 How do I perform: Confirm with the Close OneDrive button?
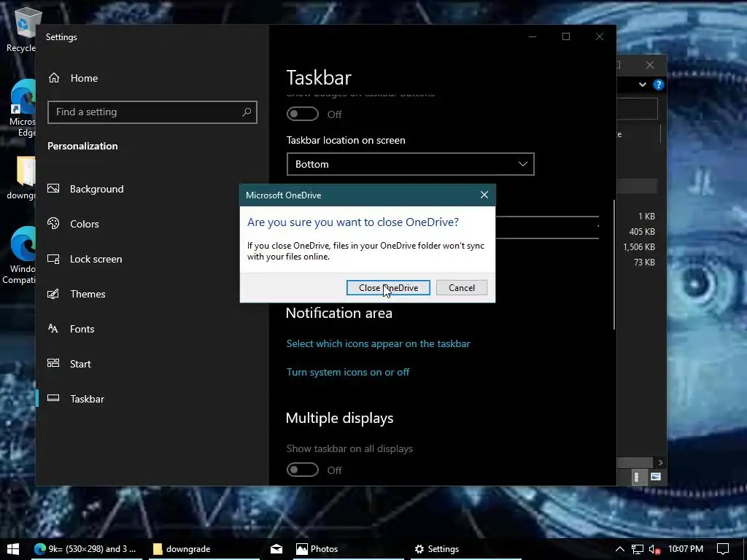pos(388,287)
